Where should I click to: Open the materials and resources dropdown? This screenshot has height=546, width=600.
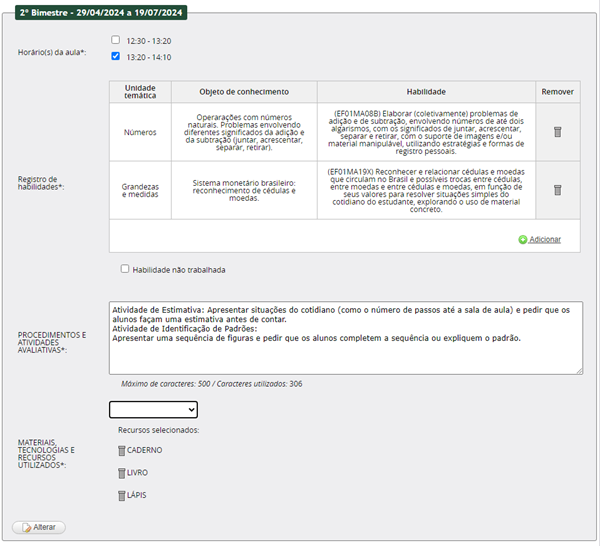153,409
